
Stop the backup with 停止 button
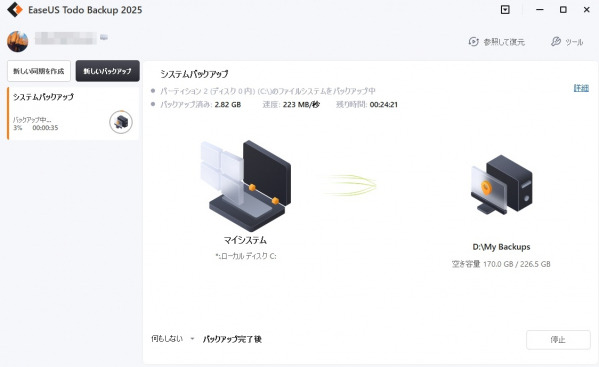tap(558, 340)
